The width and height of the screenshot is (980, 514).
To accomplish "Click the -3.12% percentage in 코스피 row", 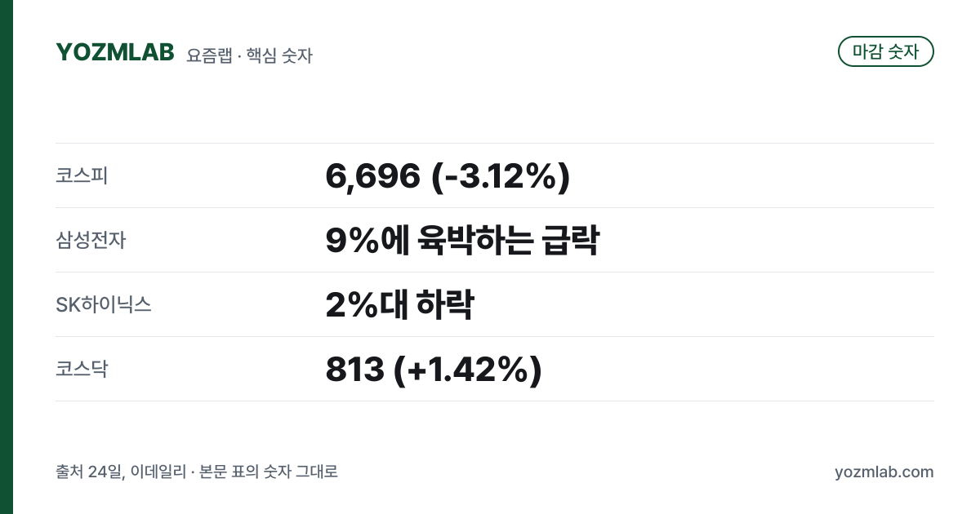I will click(x=500, y=176).
